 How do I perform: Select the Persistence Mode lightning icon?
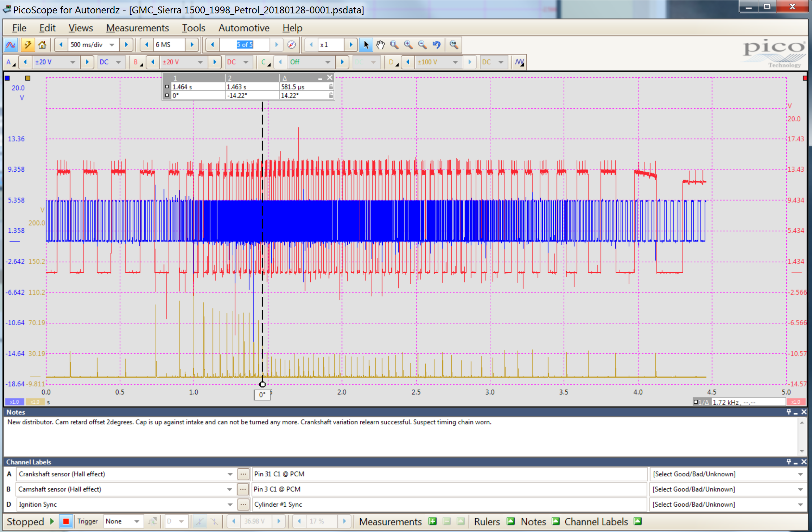[27, 45]
